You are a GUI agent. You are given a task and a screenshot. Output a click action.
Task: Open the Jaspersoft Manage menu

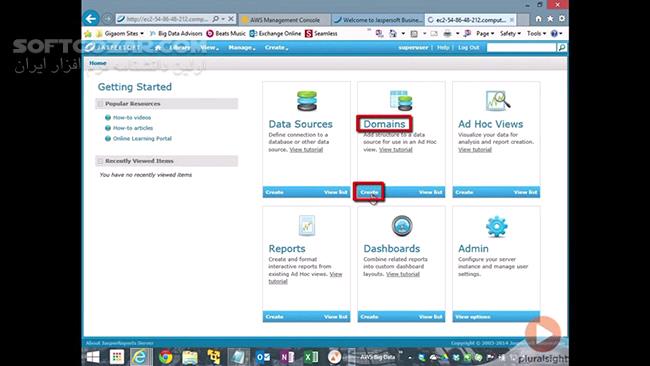point(241,48)
